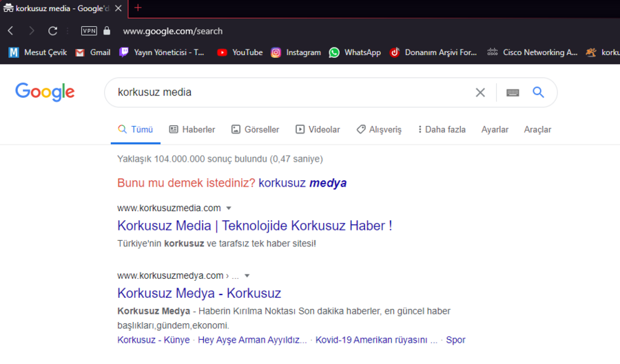Screen dimensions: 620x364
Task: Click the Yaklaşık 104.000.000 sonuç bulundu text
Action: (220, 159)
